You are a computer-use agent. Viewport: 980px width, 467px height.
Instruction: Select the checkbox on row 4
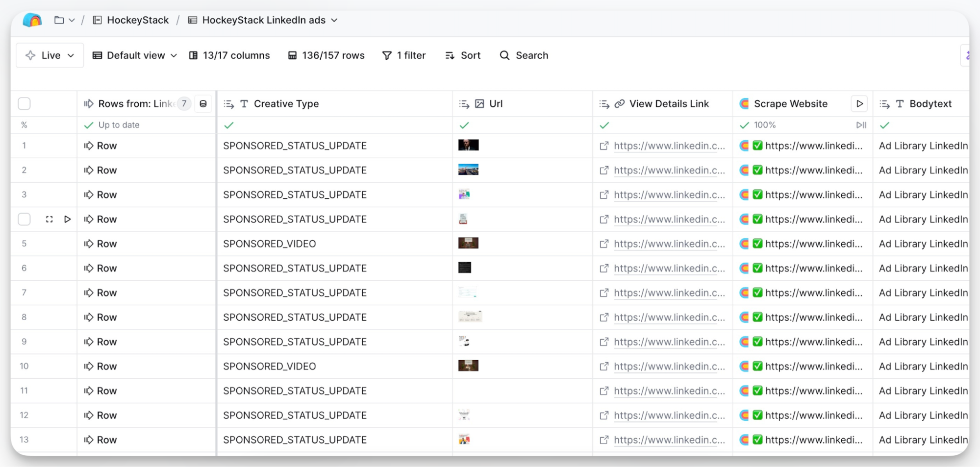click(x=24, y=219)
